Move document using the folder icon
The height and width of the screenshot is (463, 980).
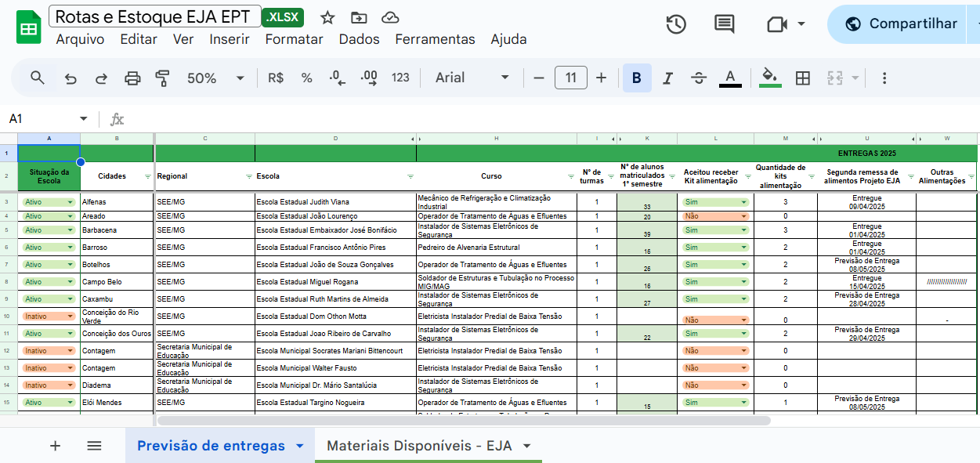pyautogui.click(x=359, y=18)
